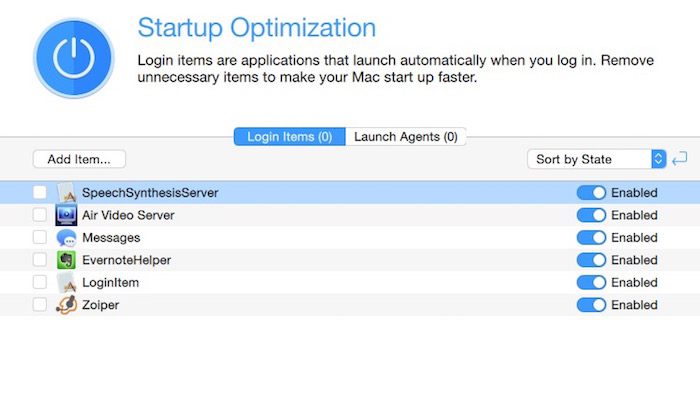The height and width of the screenshot is (417, 700).
Task: Click the blue power Startup Optimization icon
Action: [x=74, y=59]
